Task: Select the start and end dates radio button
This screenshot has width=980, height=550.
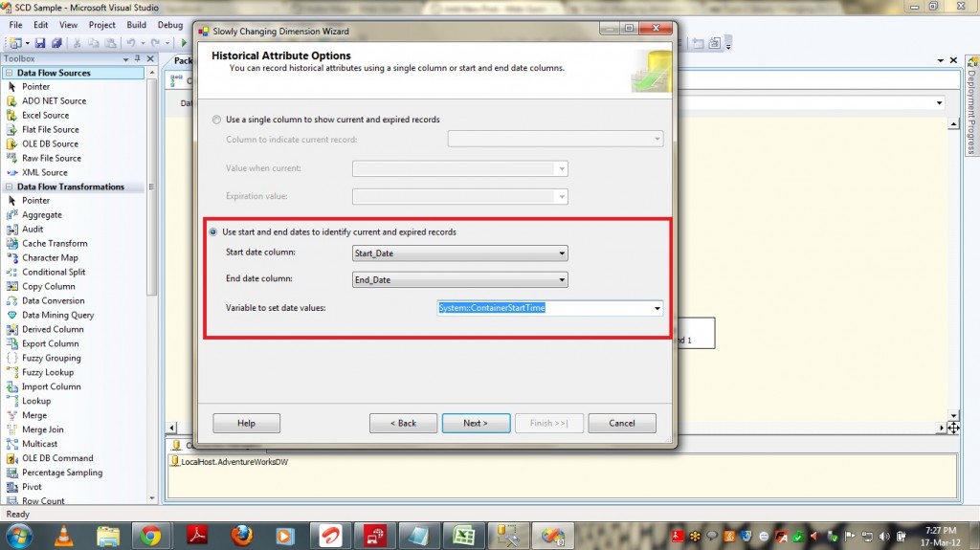Action: (213, 232)
